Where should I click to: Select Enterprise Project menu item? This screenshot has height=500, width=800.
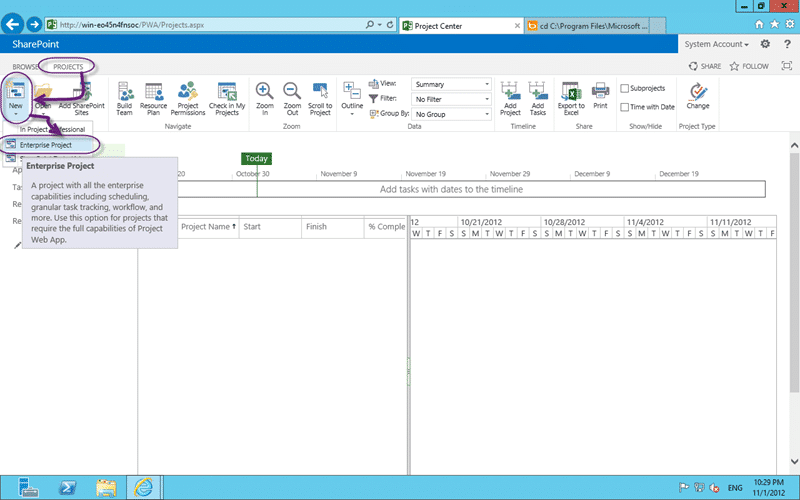tap(48, 145)
